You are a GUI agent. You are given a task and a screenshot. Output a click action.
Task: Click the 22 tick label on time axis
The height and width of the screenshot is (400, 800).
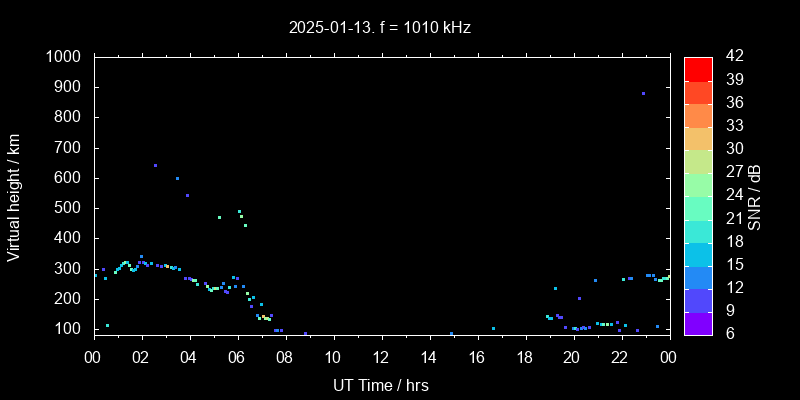pyautogui.click(x=620, y=356)
